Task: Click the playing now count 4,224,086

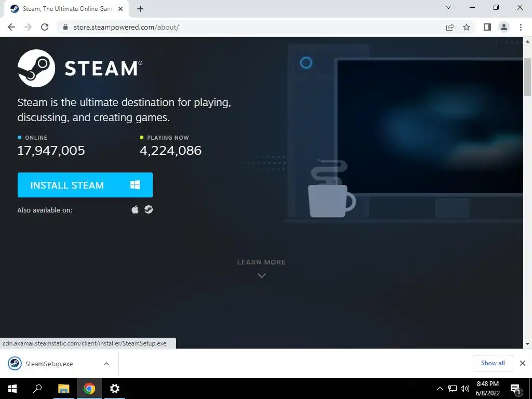Action: 170,150
